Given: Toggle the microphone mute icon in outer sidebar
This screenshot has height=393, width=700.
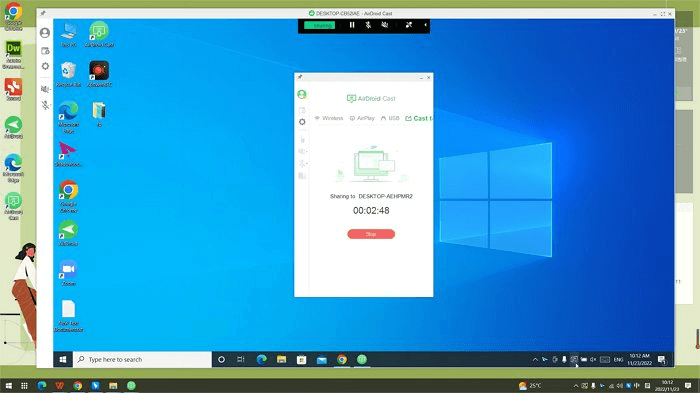Looking at the screenshot, I should coord(45,105).
